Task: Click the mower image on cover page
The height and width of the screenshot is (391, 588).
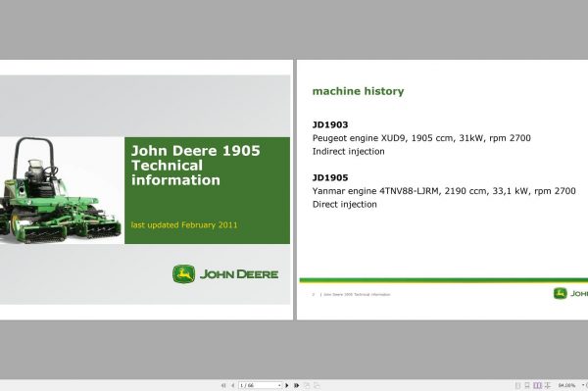Action: coord(61,190)
